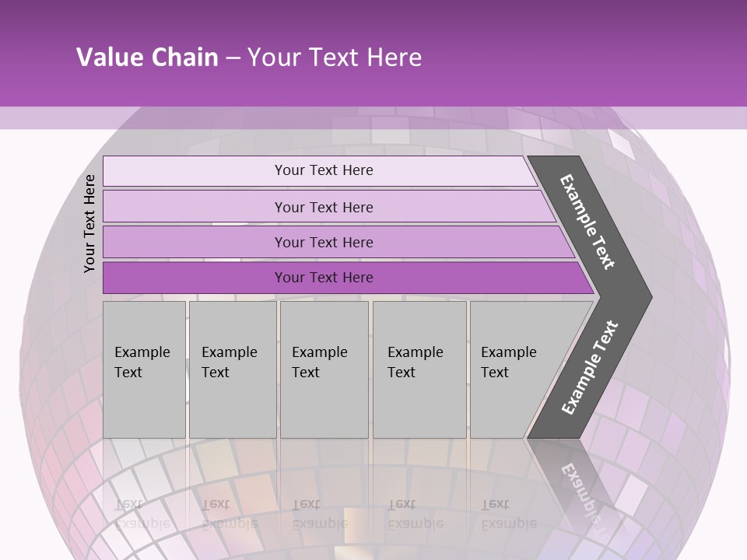Click the third gray "Example Text" box
This screenshot has height=560, width=747.
coord(324,369)
